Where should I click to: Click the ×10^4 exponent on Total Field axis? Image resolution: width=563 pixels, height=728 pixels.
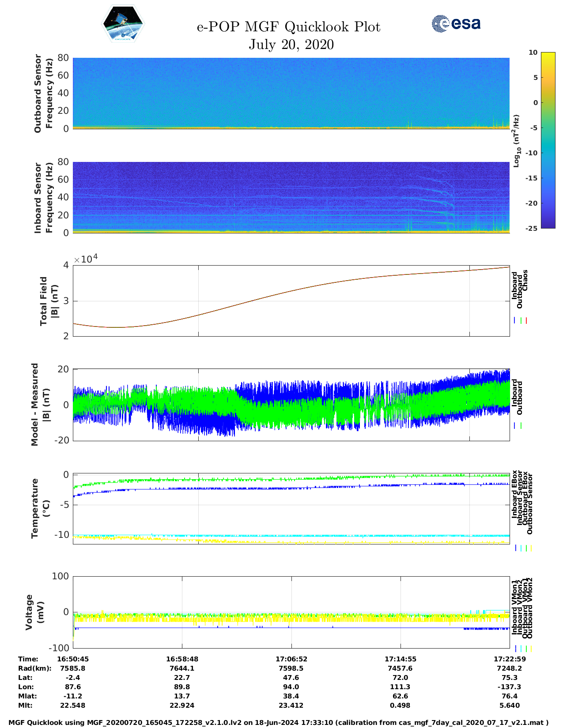click(86, 259)
